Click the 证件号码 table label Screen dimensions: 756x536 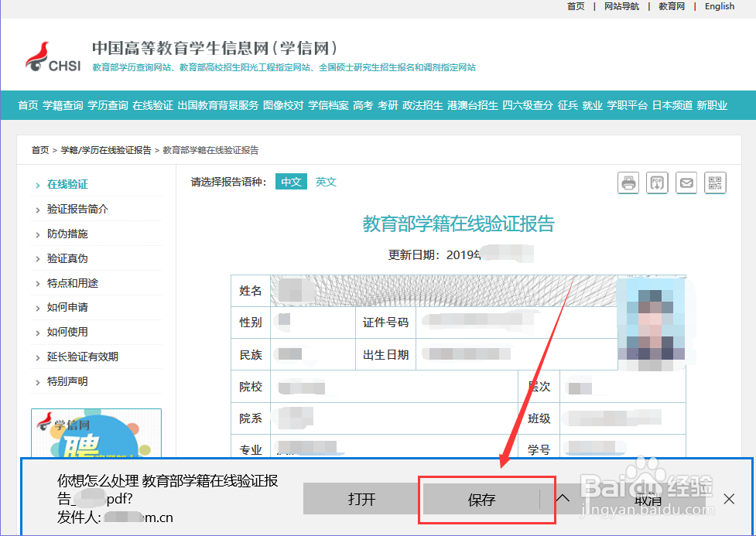point(385,323)
